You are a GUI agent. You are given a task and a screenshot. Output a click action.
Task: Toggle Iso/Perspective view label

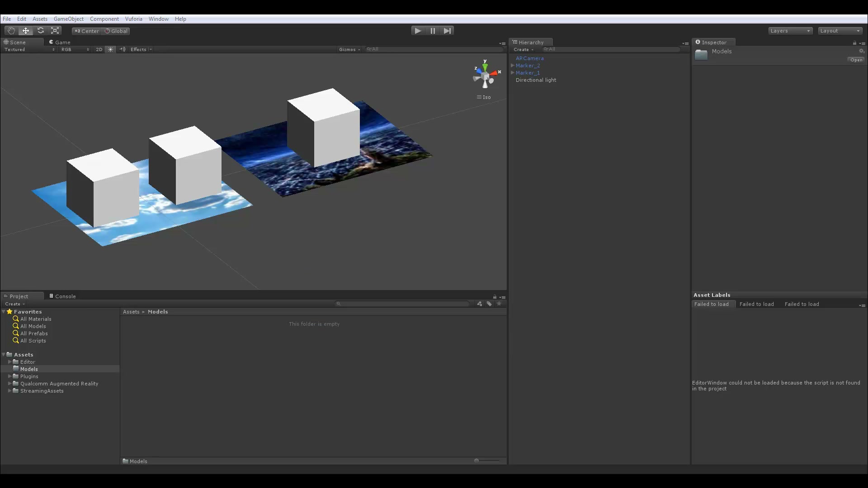pos(484,97)
